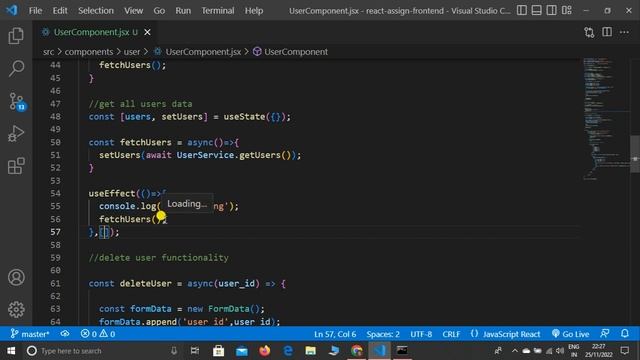
Task: Show hidden system tray icons
Action: coord(514,351)
